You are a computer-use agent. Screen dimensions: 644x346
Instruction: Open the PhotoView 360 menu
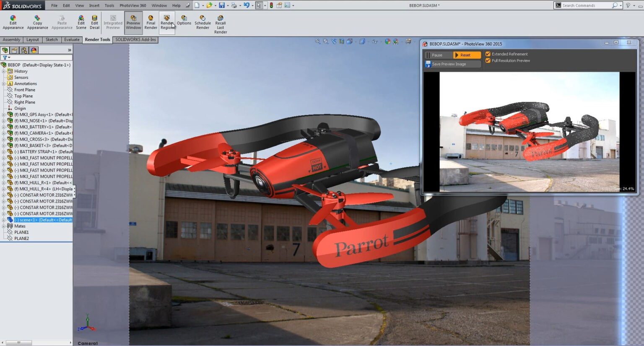(132, 5)
